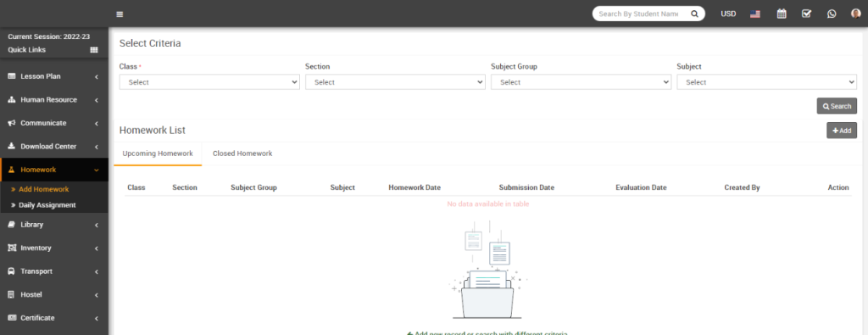Click Quick Links text
Viewport: 868px width, 335px height.
point(26,50)
